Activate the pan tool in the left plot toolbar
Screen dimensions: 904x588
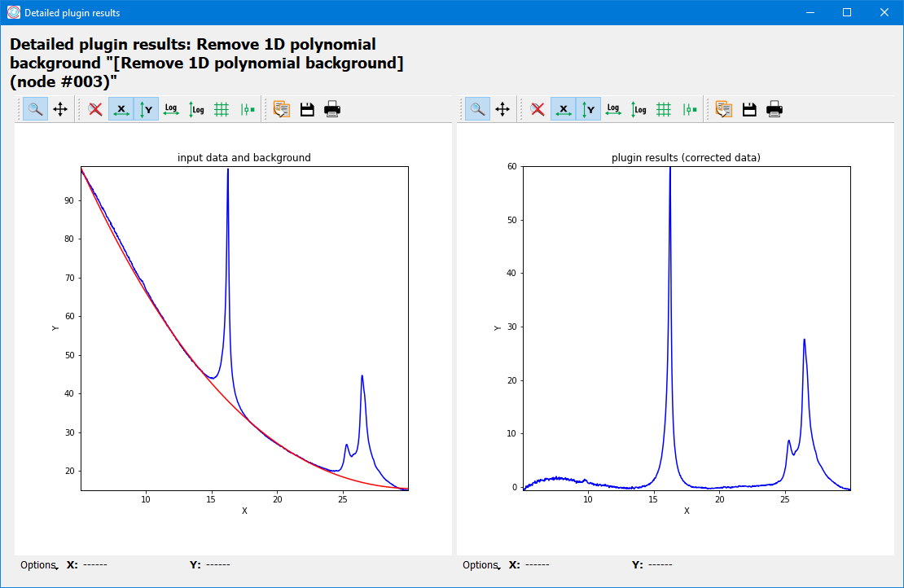point(60,109)
